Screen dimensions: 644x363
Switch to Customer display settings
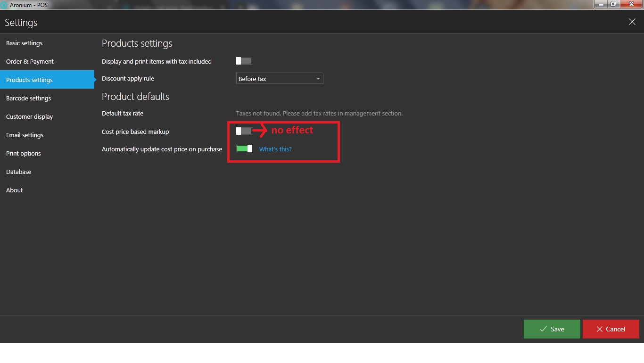pyautogui.click(x=29, y=116)
